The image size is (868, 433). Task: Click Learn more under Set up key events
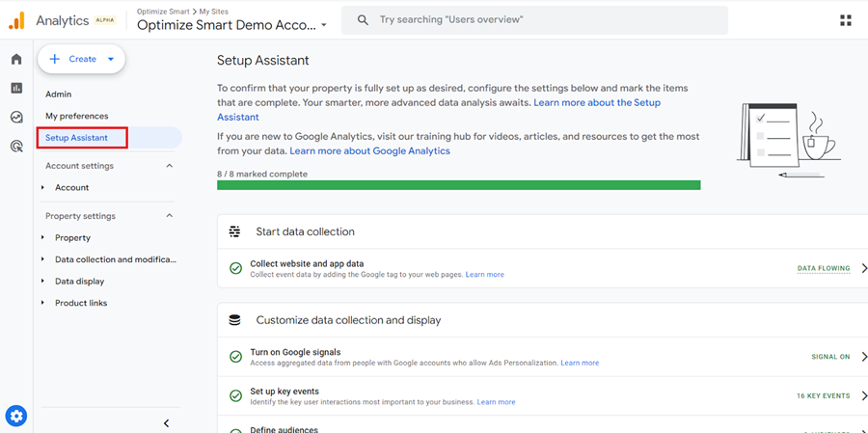(496, 402)
